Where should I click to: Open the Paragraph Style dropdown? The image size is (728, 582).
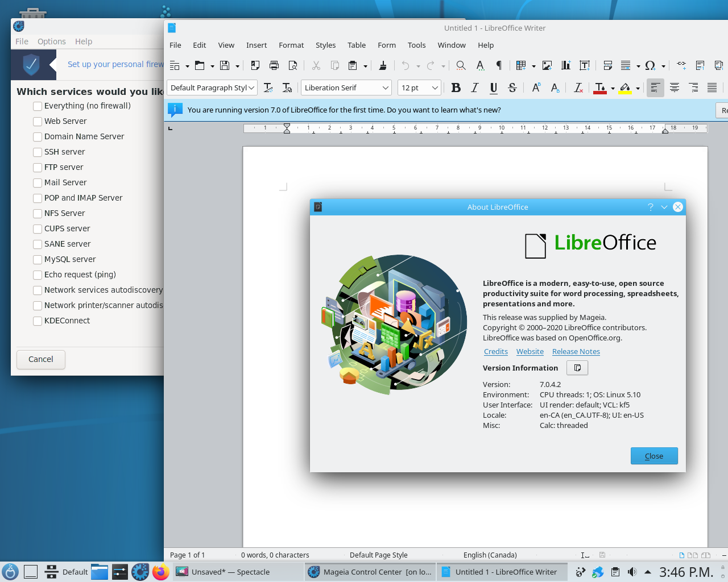252,88
